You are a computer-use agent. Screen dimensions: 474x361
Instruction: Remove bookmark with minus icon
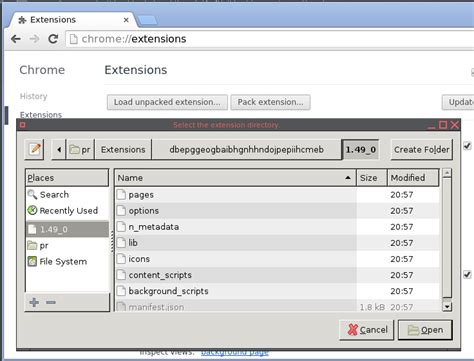(51, 302)
